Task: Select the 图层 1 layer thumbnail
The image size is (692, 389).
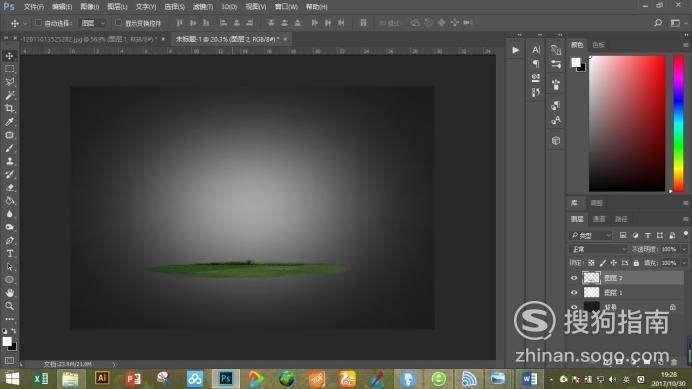Action: pos(591,292)
